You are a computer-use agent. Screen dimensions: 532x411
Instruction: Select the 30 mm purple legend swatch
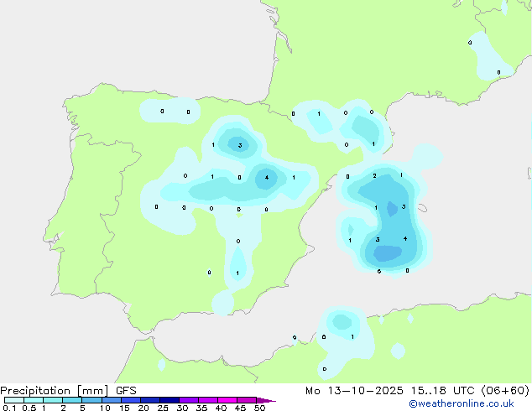tap(189, 400)
